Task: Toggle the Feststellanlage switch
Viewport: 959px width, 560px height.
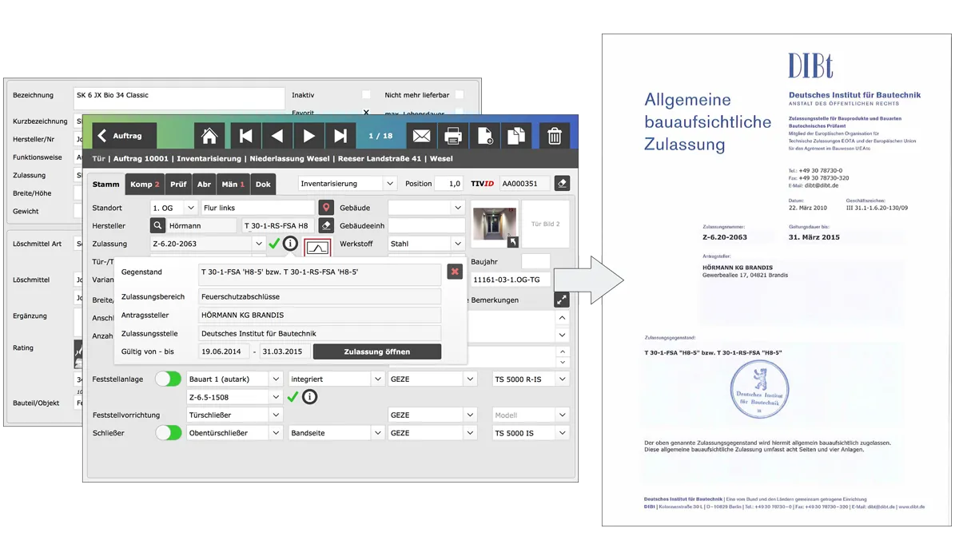Action: pyautogui.click(x=169, y=379)
